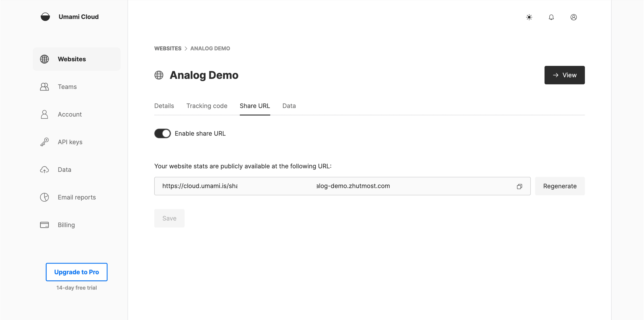644x320 pixels.
Task: Click the Teams people icon in sidebar
Action: [x=44, y=87]
